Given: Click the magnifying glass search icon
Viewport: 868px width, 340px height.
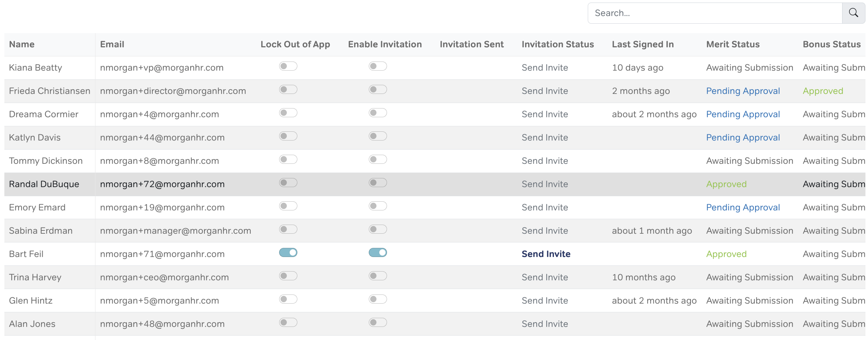Looking at the screenshot, I should [x=853, y=13].
